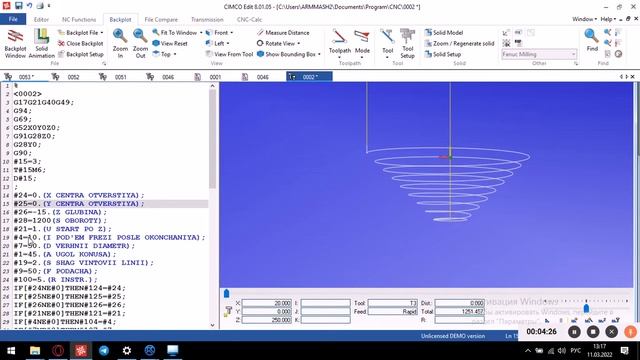The image size is (640, 360).
Task: Switch to the CNC-Calc tab
Action: [249, 19]
